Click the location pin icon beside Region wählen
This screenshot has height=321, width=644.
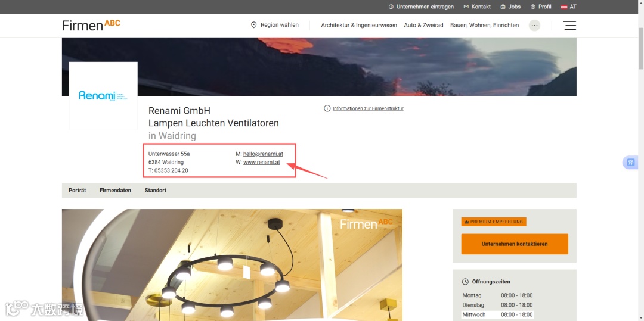(x=253, y=25)
